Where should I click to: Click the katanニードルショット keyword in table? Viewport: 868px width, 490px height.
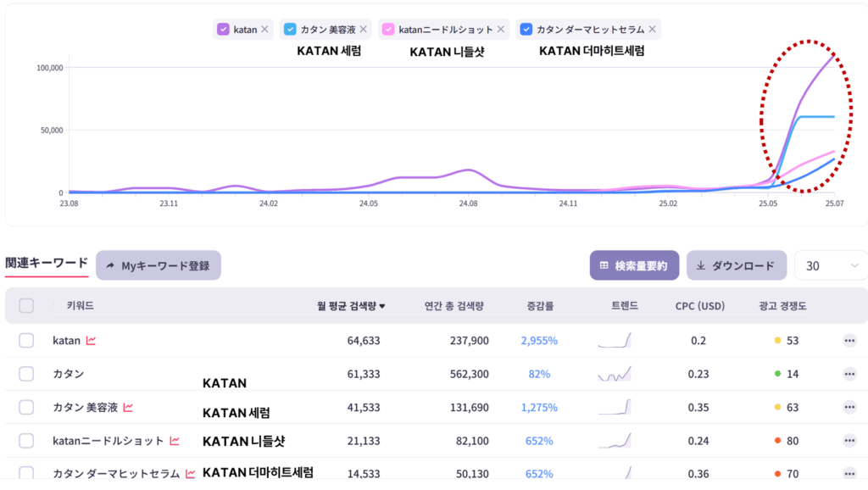point(108,441)
